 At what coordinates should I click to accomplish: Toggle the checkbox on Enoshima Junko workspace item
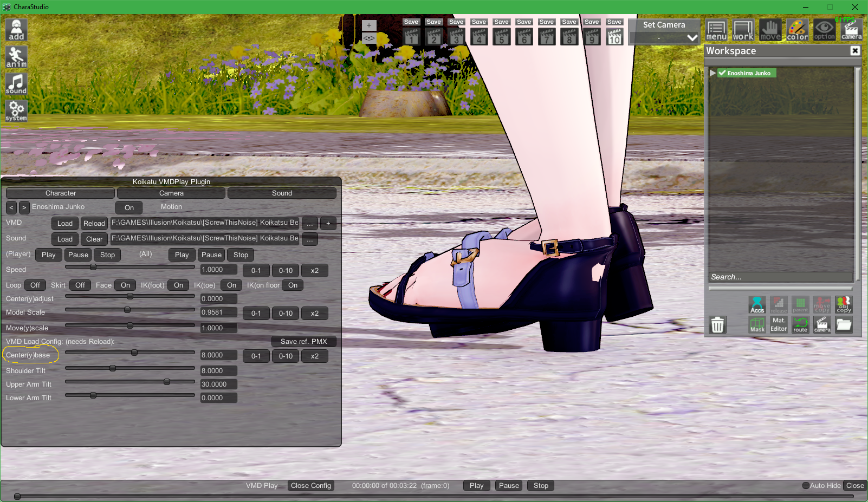[x=722, y=73]
